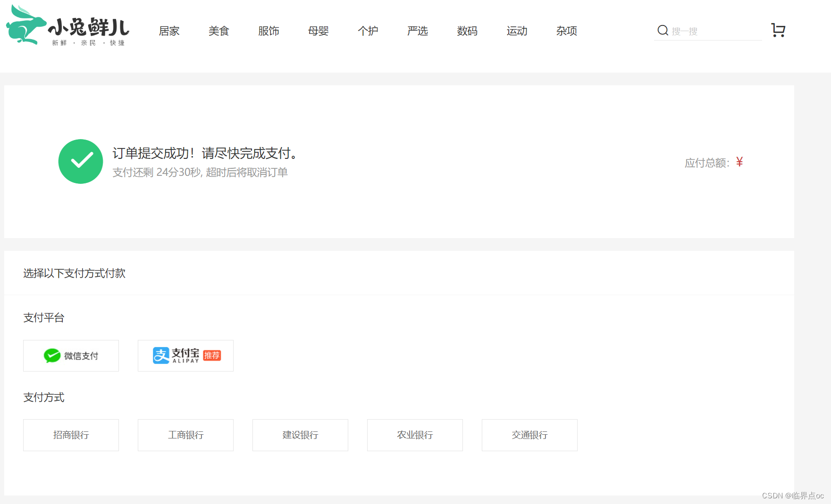
Task: Select the Alipay logo payment option
Action: click(x=185, y=355)
